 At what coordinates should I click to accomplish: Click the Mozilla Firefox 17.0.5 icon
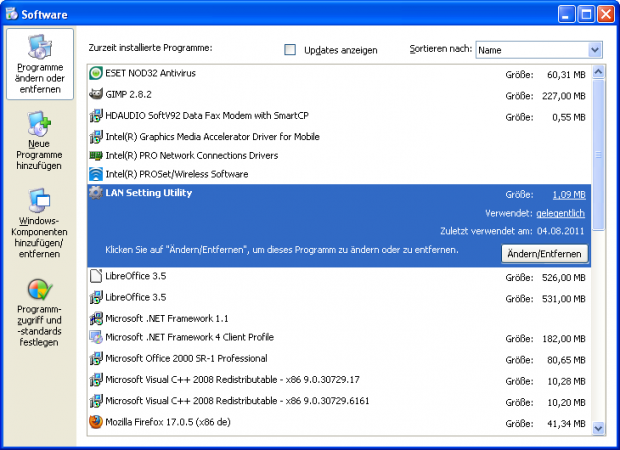click(95, 423)
